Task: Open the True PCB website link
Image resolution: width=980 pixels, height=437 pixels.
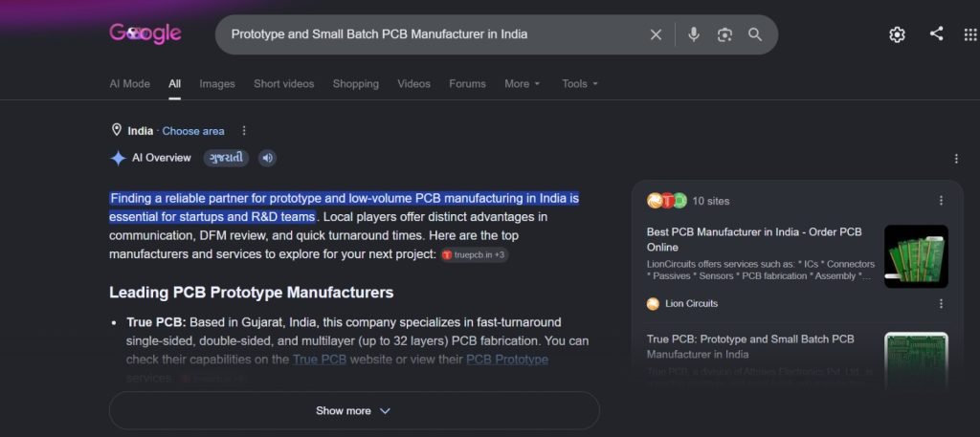Action: point(320,360)
